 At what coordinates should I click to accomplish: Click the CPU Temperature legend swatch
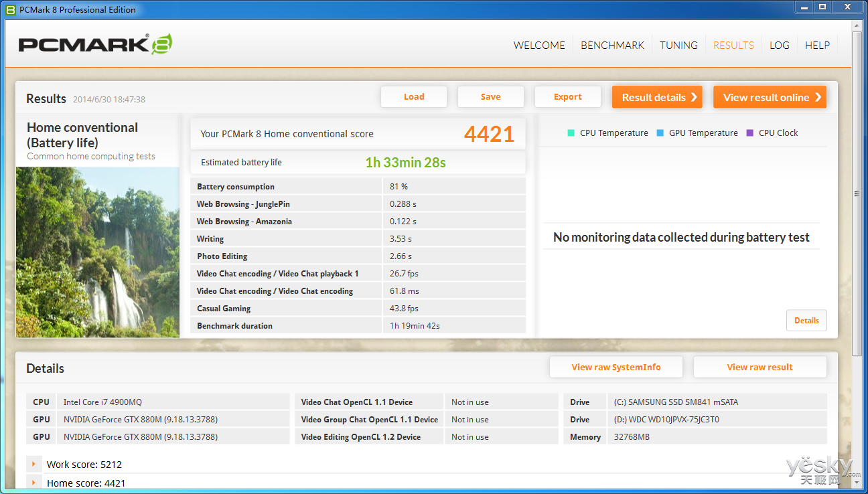[x=571, y=133]
